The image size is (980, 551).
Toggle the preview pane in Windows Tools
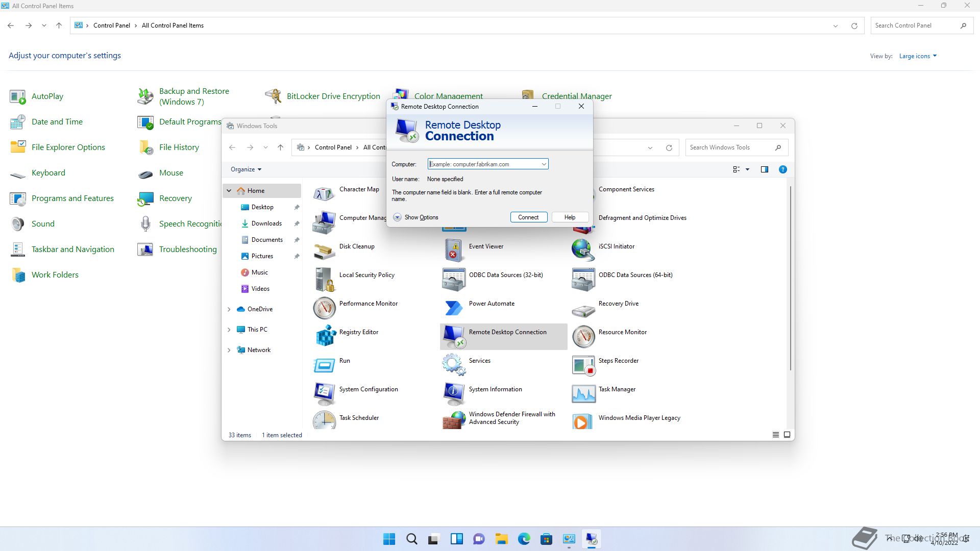coord(765,169)
